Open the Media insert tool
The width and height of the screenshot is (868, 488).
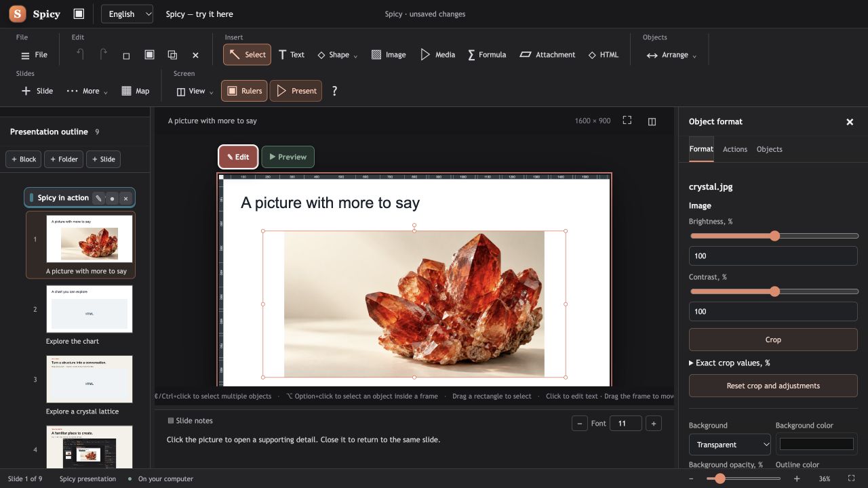[437, 55]
